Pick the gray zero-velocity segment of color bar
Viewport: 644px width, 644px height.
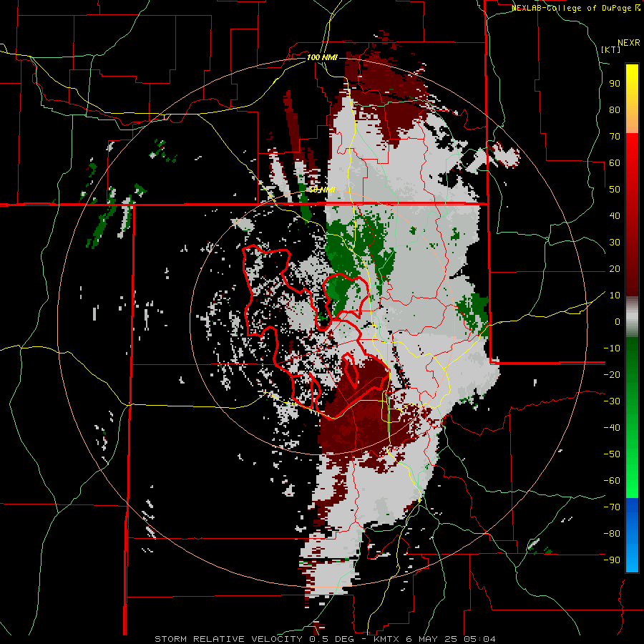click(632, 317)
